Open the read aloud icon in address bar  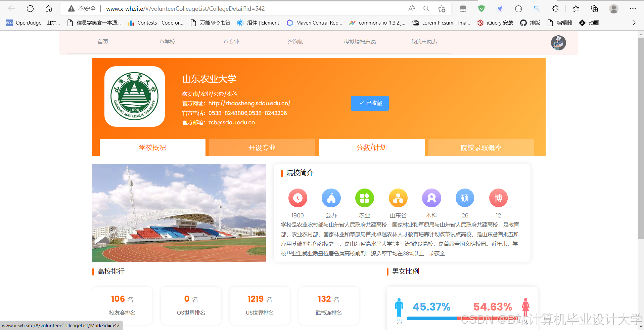pyautogui.click(x=411, y=9)
